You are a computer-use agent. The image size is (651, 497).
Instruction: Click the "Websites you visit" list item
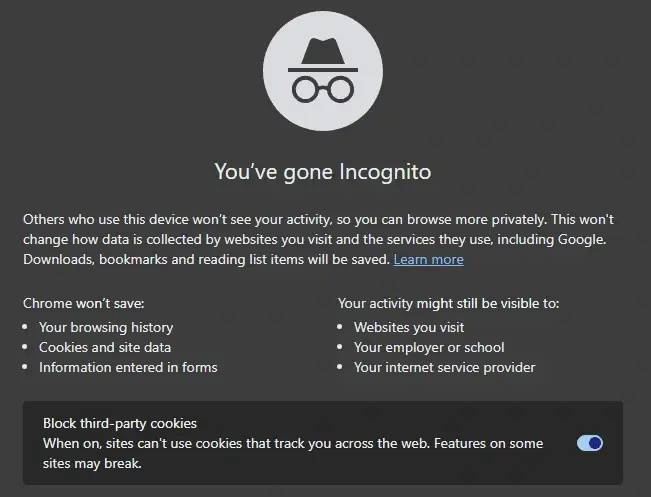[409, 327]
